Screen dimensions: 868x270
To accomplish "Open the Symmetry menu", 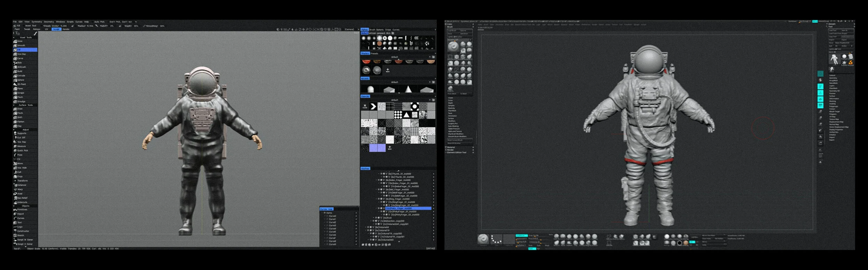I will (x=37, y=22).
